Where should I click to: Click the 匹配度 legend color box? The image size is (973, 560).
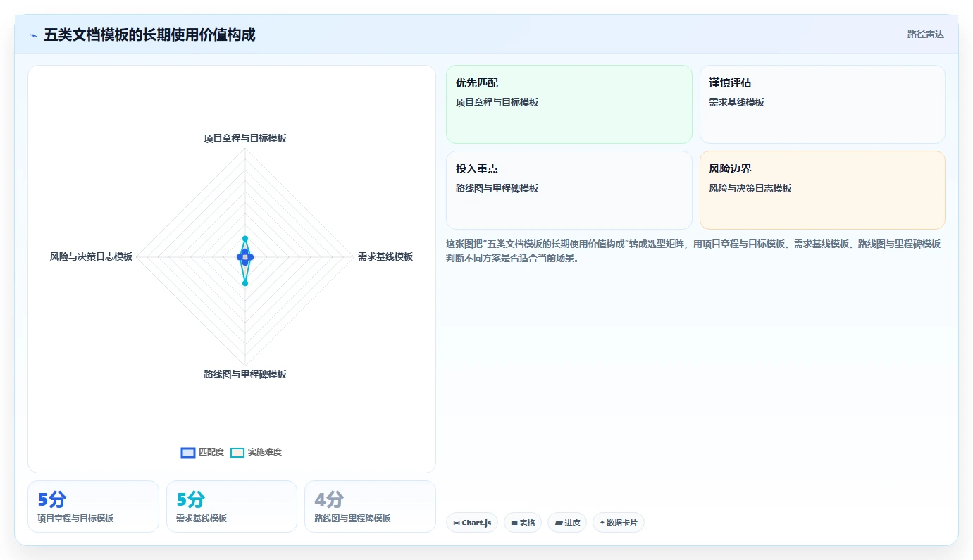(188, 453)
